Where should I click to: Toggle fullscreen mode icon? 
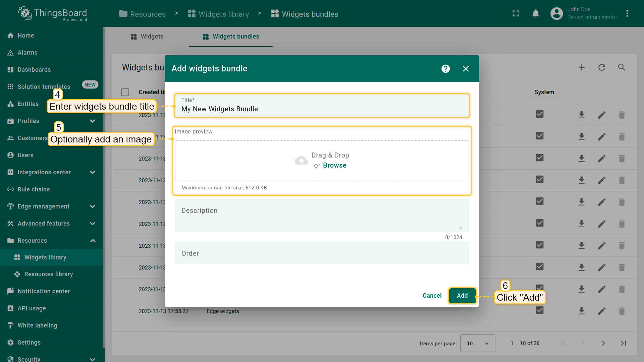pyautogui.click(x=516, y=14)
